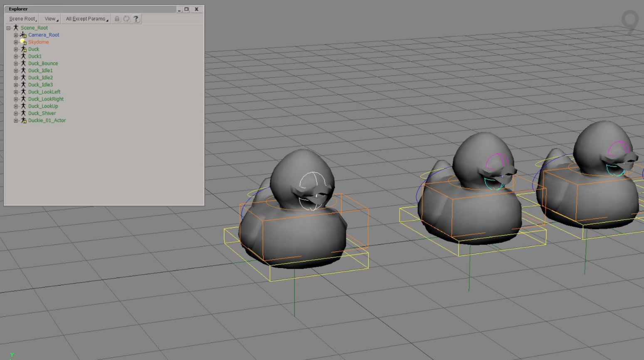644x360 pixels.
Task: Select Duck_Bounce in the Explorer
Action: pos(43,63)
